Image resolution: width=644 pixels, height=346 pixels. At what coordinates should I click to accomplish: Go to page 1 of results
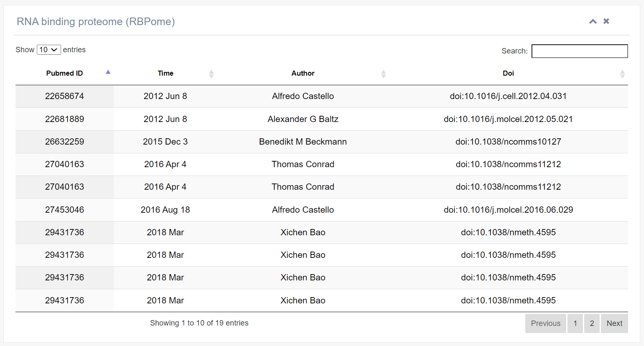pyautogui.click(x=575, y=323)
